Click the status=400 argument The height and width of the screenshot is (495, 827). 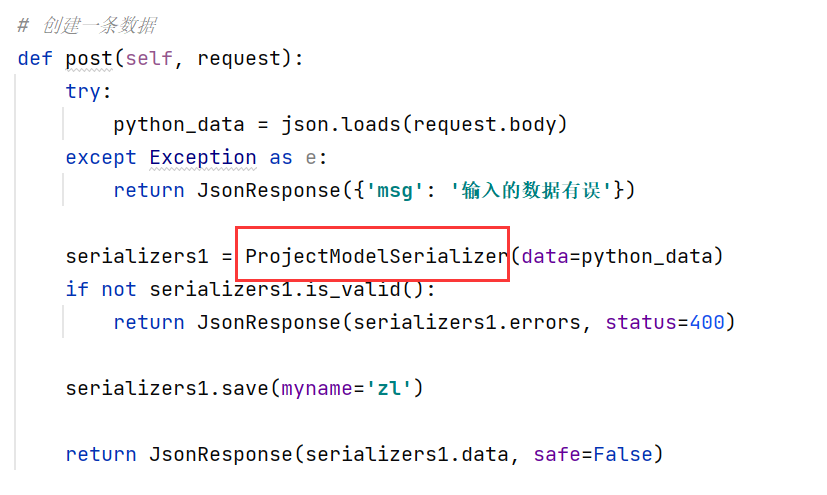(665, 322)
